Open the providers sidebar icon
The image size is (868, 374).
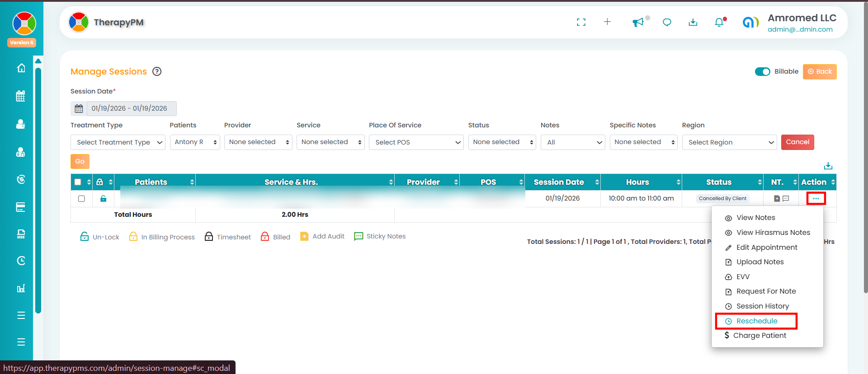[21, 152]
